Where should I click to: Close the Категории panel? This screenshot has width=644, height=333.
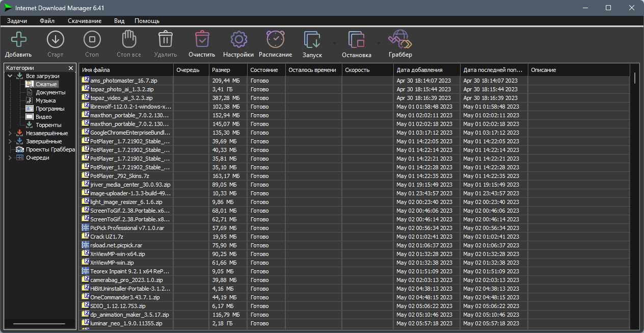(x=71, y=67)
